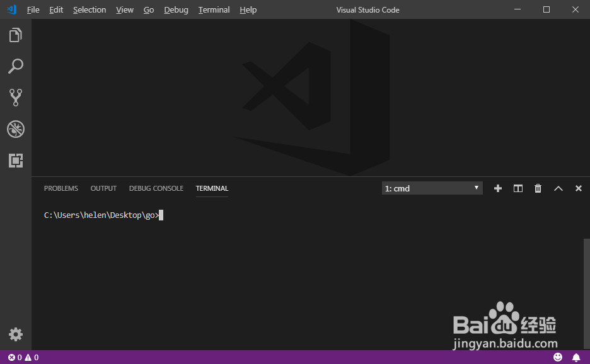Open the Explorer view in activity bar
This screenshot has height=364, width=590.
point(15,35)
